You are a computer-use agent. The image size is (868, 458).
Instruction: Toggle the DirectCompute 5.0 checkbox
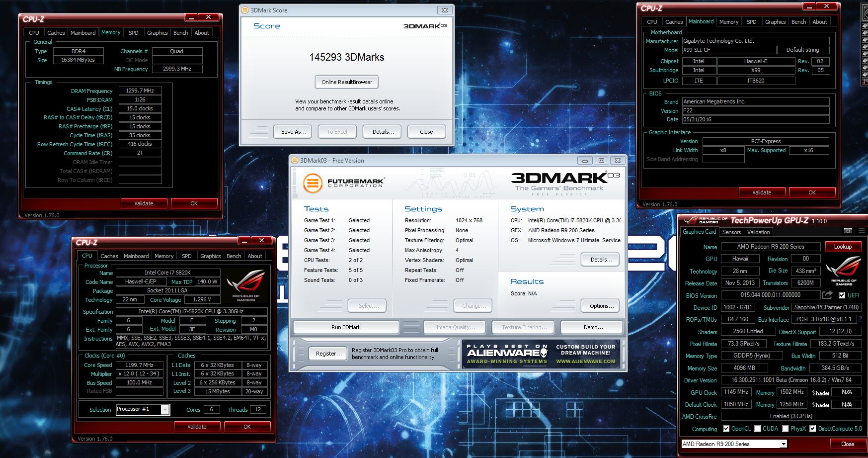click(813, 429)
